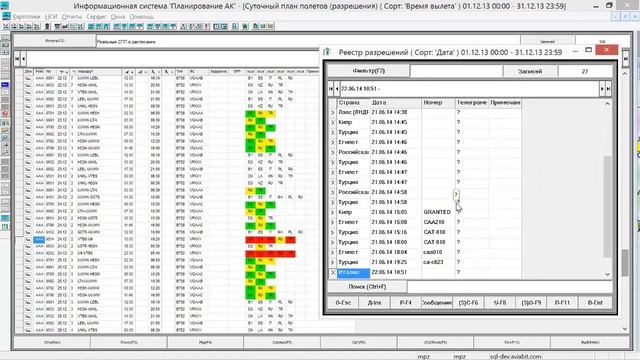Screen dimensions: 640x360
Task: Go to next record in Реестр разрешений
Action: [602, 89]
